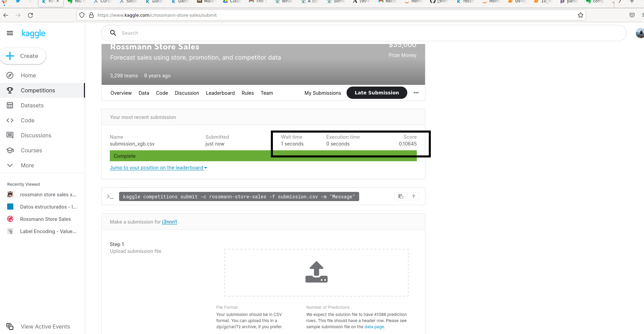644x334 pixels.
Task: Click the API command help question mark
Action: tap(413, 196)
